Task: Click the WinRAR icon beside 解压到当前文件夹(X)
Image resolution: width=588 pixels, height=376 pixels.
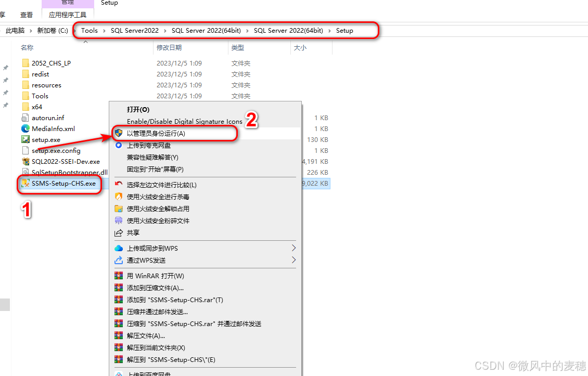Action: [119, 347]
